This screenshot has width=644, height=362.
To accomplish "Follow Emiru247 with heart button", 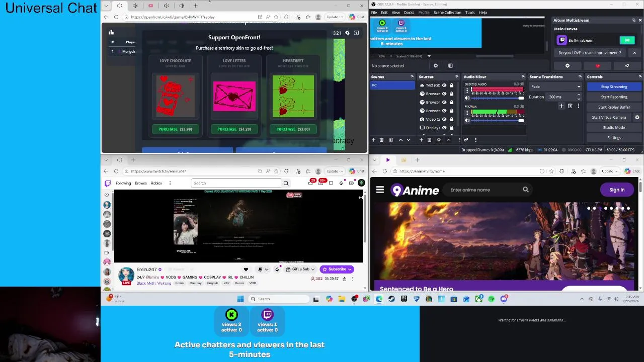I will click(246, 269).
